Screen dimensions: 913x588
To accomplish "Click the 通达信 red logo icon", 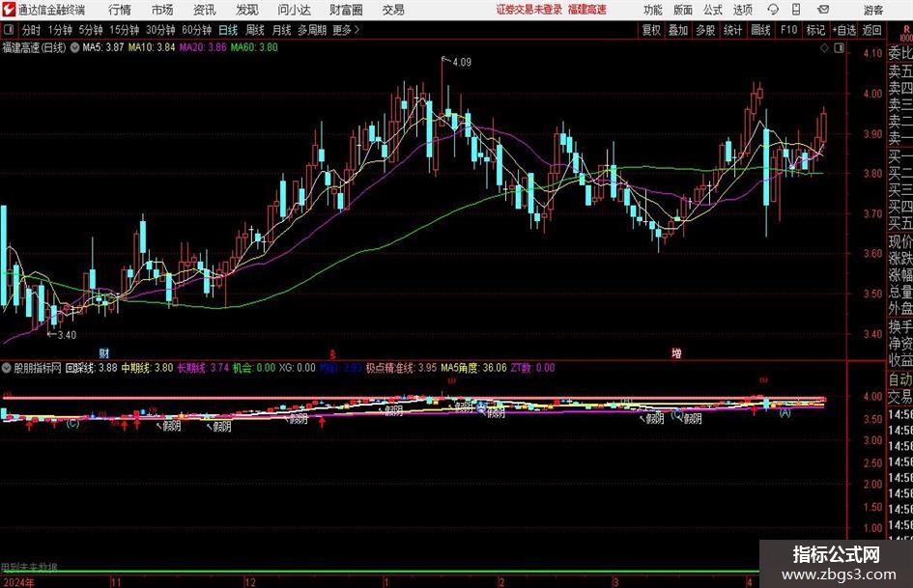I will click(x=9, y=10).
